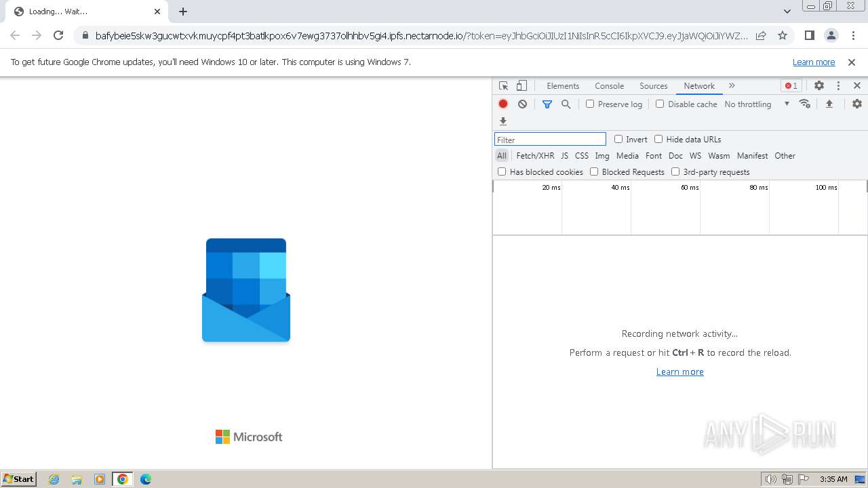
Task: Expand more DevTools tabs chevron
Action: tap(732, 86)
